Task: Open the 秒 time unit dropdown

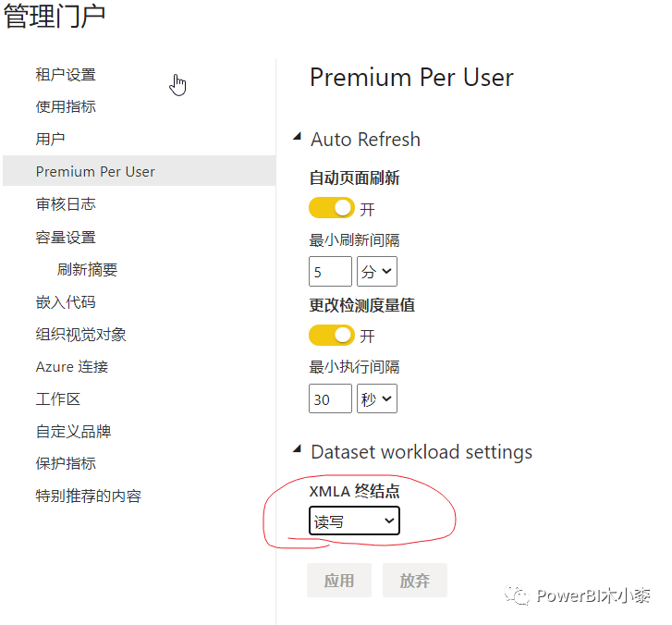Action: [377, 398]
